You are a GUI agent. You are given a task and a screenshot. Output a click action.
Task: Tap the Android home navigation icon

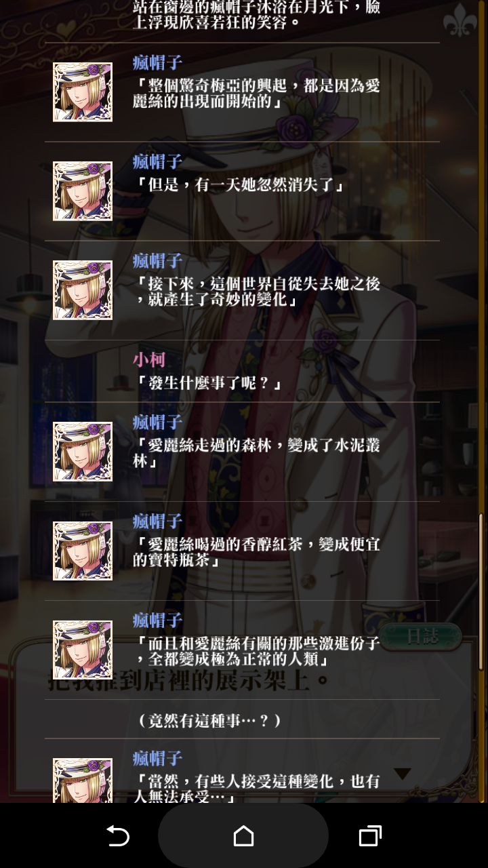coord(243,835)
